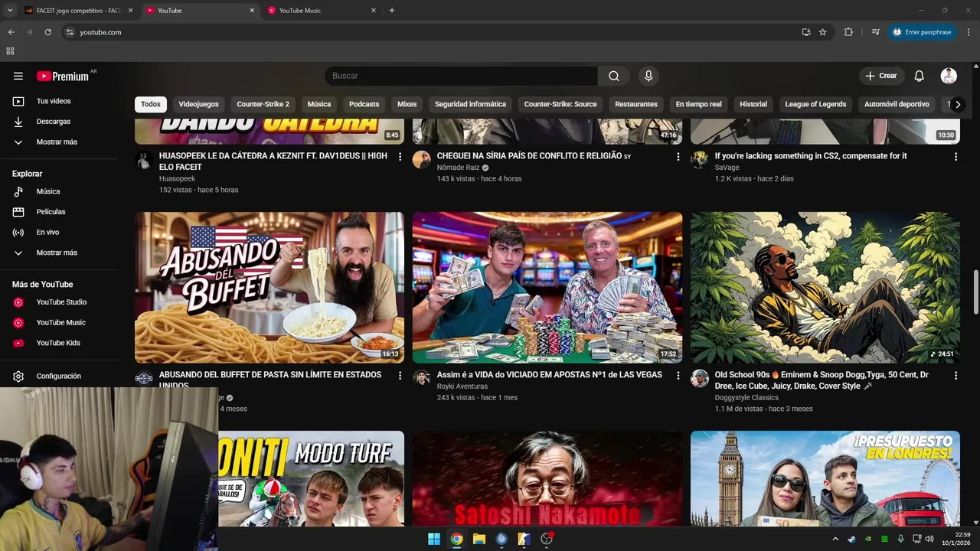Open the ABUSANDO DEL BUFFET video title
This screenshot has height=551, width=980.
pos(270,380)
